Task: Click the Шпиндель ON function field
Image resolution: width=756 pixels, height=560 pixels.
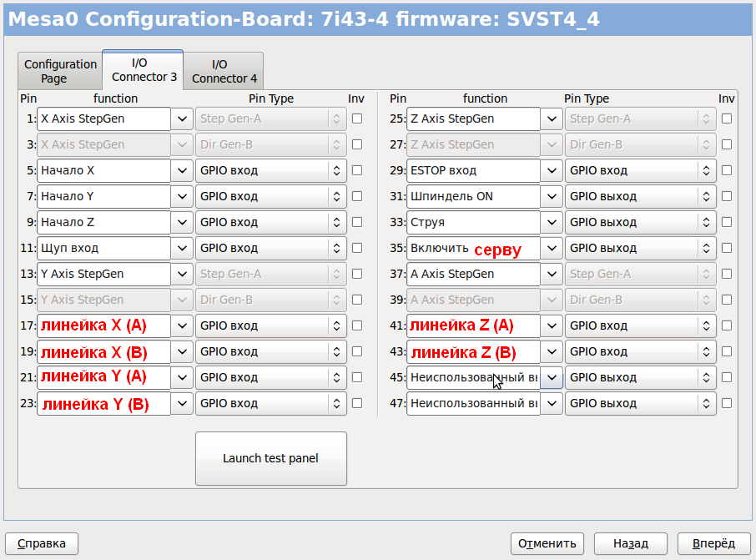Action: (x=473, y=196)
